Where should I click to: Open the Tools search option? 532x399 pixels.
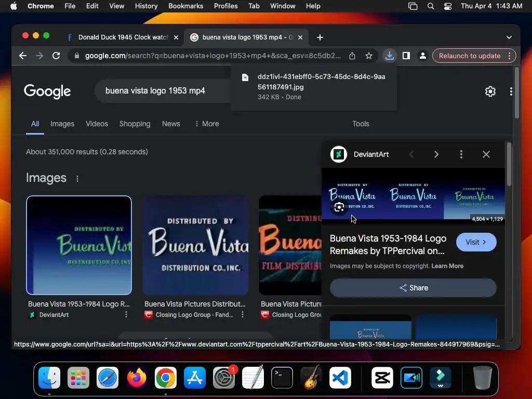[361, 124]
